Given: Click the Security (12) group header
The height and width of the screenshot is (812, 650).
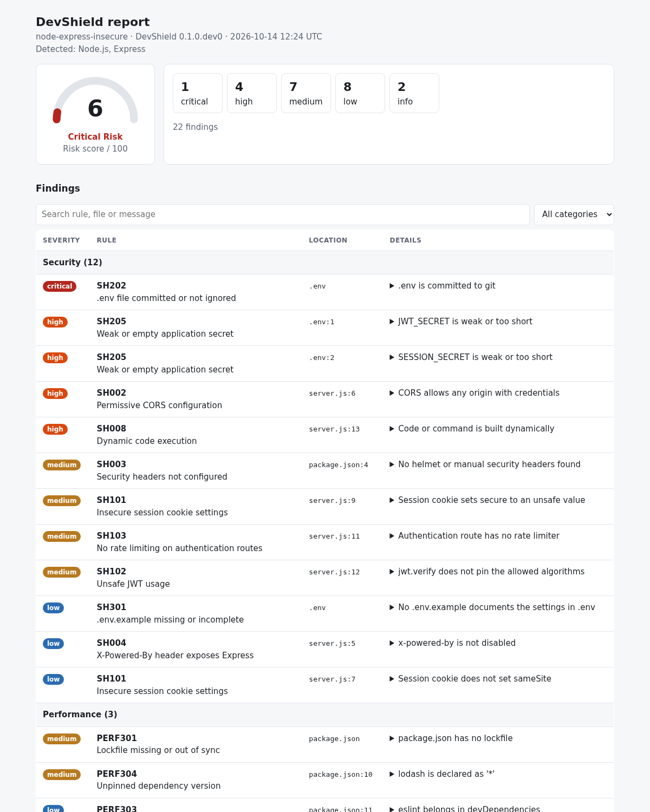Looking at the screenshot, I should (x=325, y=263).
